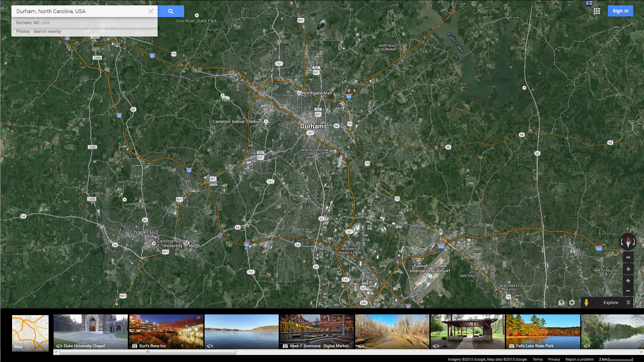The height and width of the screenshot is (362, 644).
Task: Open Duke University Chapel photo
Action: tap(91, 331)
